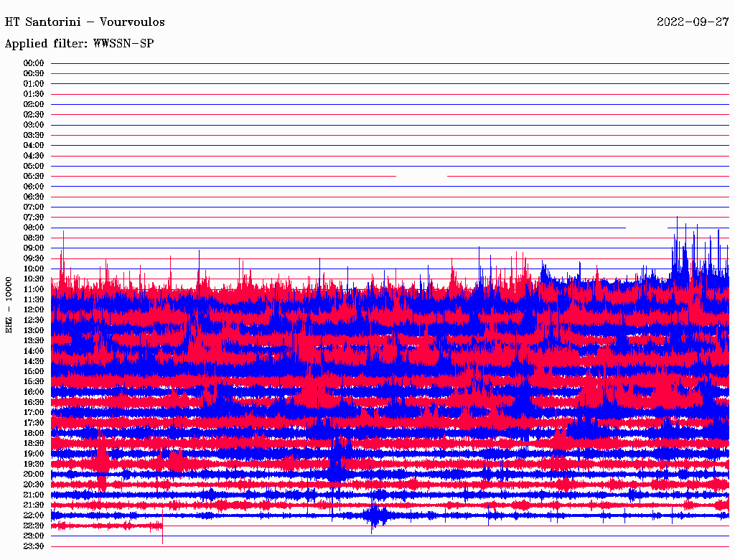Click the large blue event on the 22:00 trace
This screenshot has width=735, height=560.
pyautogui.click(x=375, y=515)
